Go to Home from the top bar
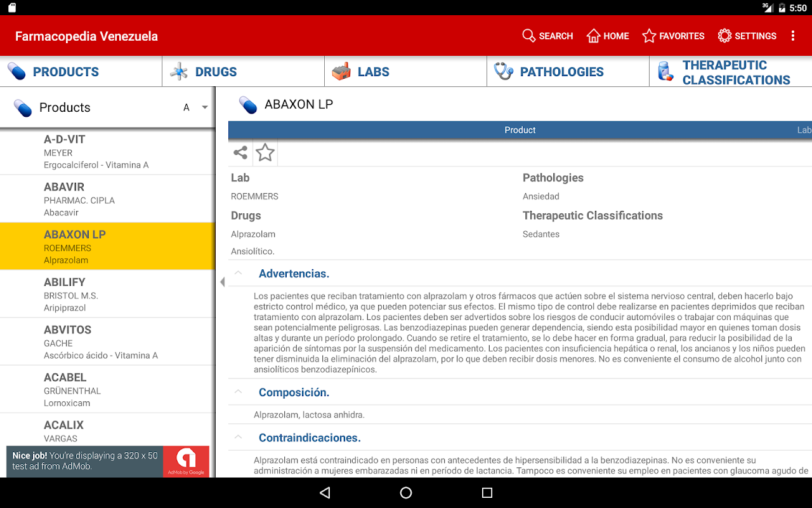 (608, 36)
